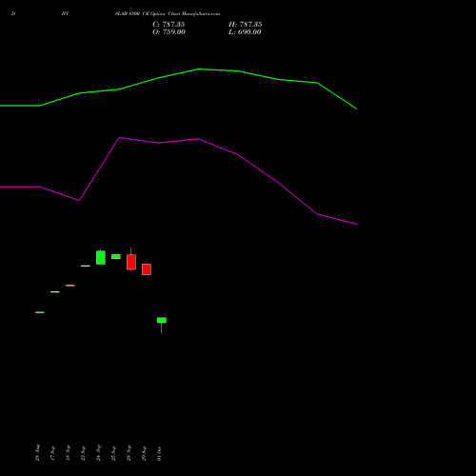Select the red candle with upper wick for 26 Sep
This screenshot has width=476, height=476.
click(x=131, y=262)
